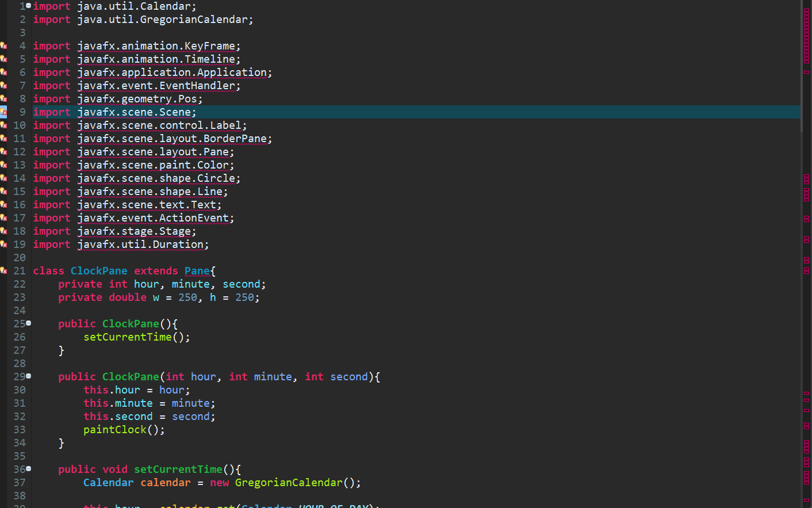The width and height of the screenshot is (812, 508).
Task: Open the error marker on Circle import line
Action: 3,178
